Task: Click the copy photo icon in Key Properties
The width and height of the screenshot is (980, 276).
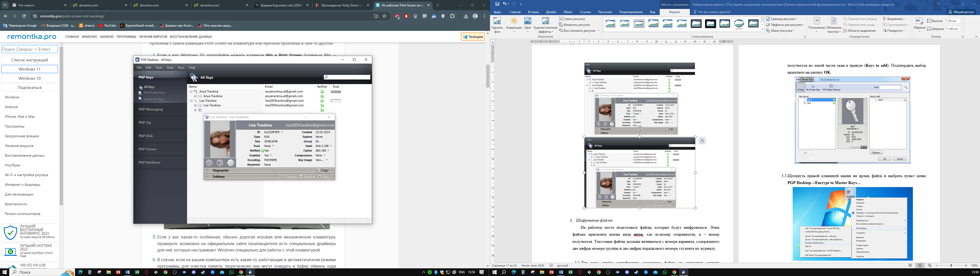Action: pyautogui.click(x=230, y=163)
